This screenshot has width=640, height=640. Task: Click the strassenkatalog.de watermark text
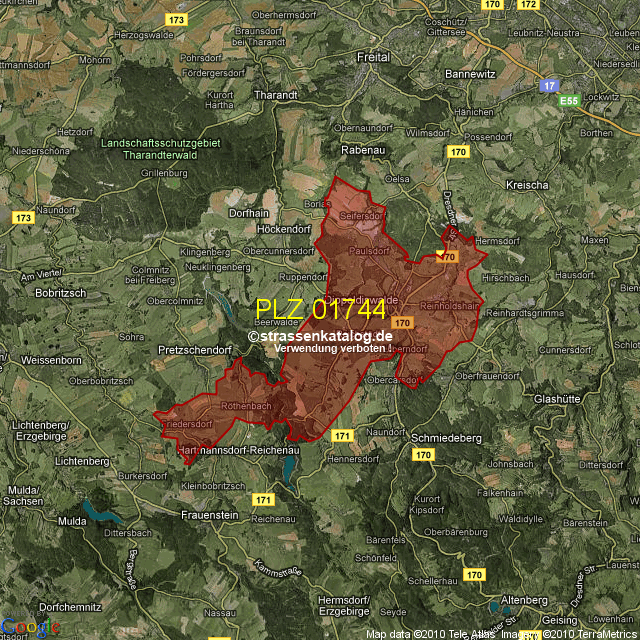click(320, 336)
